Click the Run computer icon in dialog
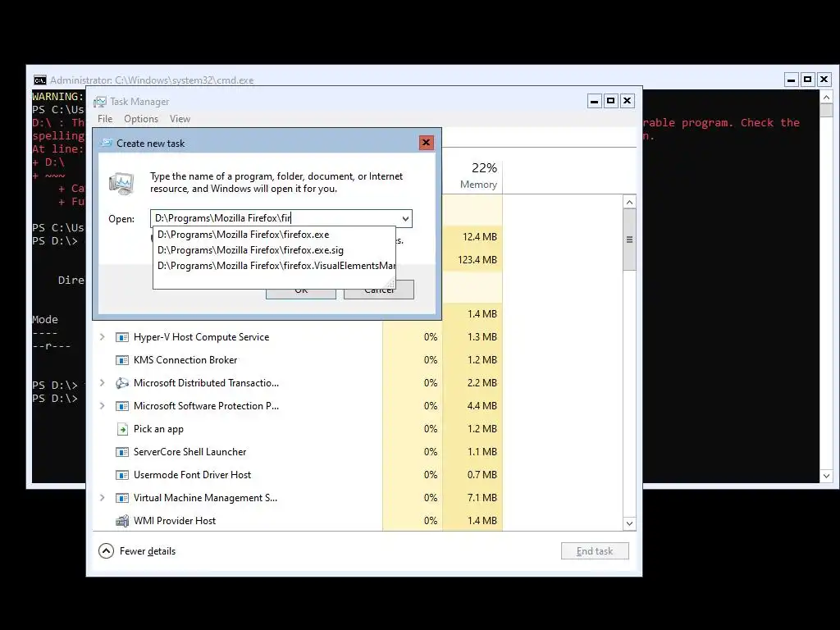Viewport: 840px width, 630px height. click(x=121, y=183)
